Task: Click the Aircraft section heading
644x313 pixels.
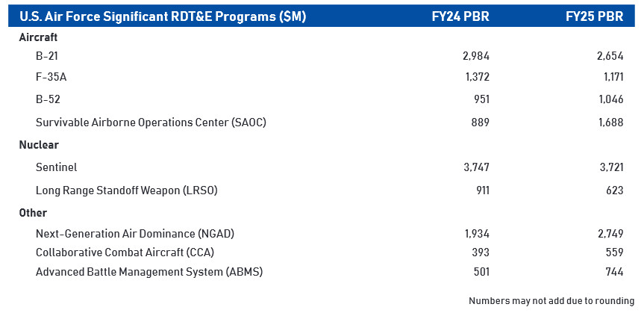Action: click(x=38, y=37)
